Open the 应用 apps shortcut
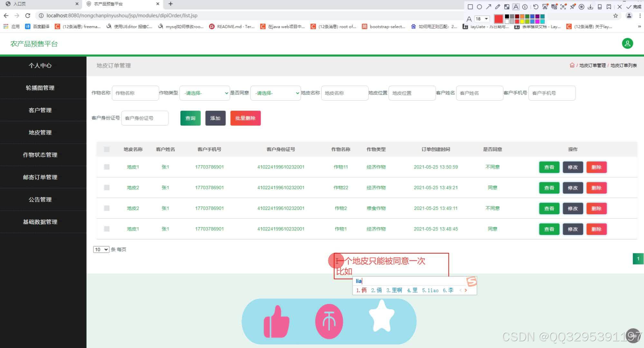Viewport: 644px width, 348px height. coord(12,26)
